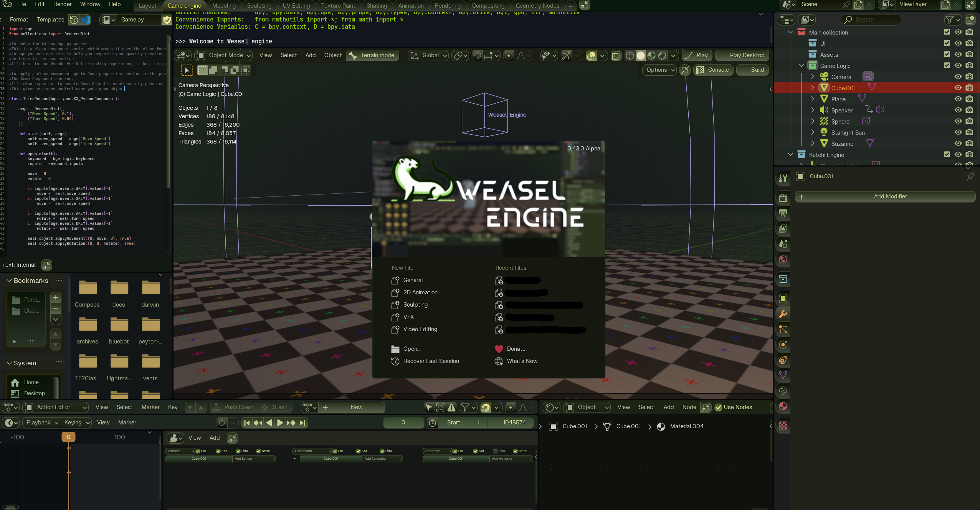
Task: Open the Render properties tab
Action: pos(783,198)
